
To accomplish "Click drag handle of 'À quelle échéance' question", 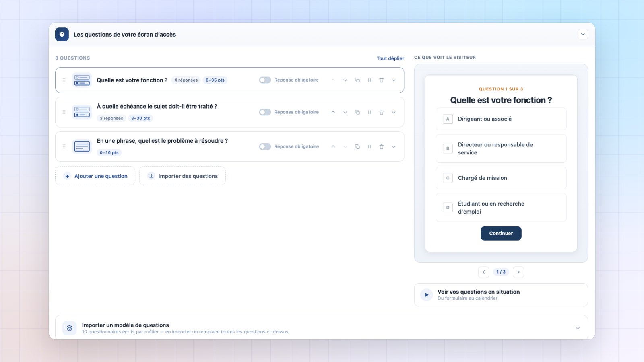I will click(x=64, y=112).
